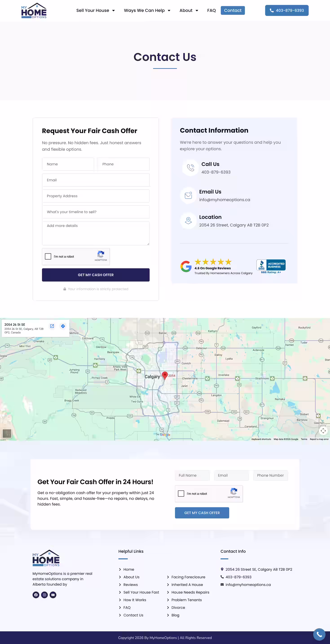Click the lower form Email field
Screen dimensions: 330x644
pyautogui.click(x=231, y=475)
